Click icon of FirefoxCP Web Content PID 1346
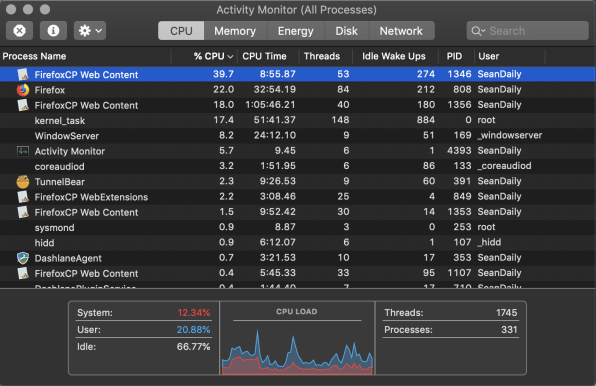The width and height of the screenshot is (596, 386). 23,74
